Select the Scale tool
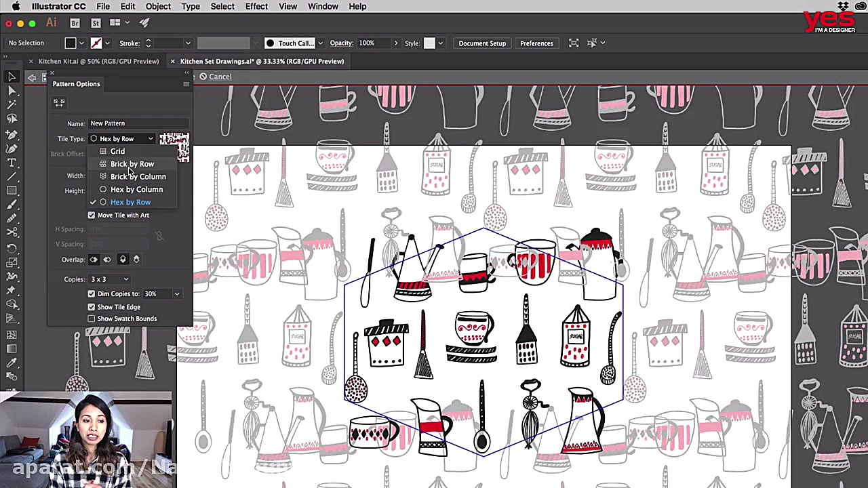 (x=12, y=262)
